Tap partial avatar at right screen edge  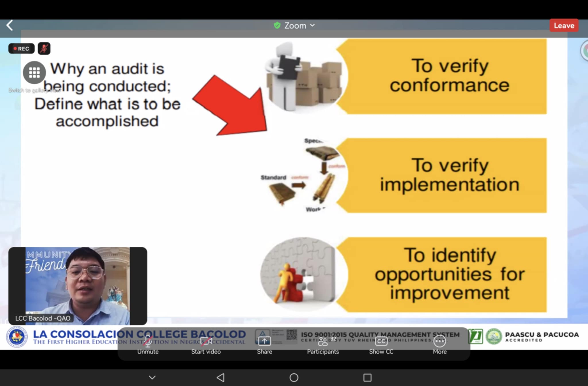[585, 51]
